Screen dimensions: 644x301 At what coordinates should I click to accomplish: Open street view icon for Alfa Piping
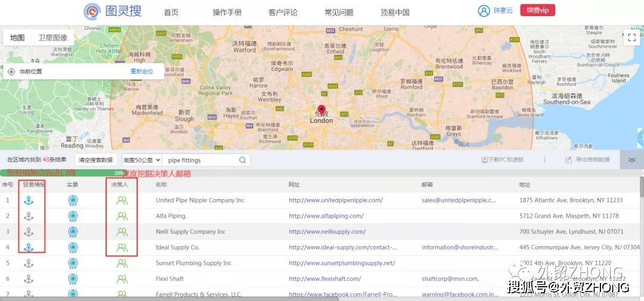(72, 216)
